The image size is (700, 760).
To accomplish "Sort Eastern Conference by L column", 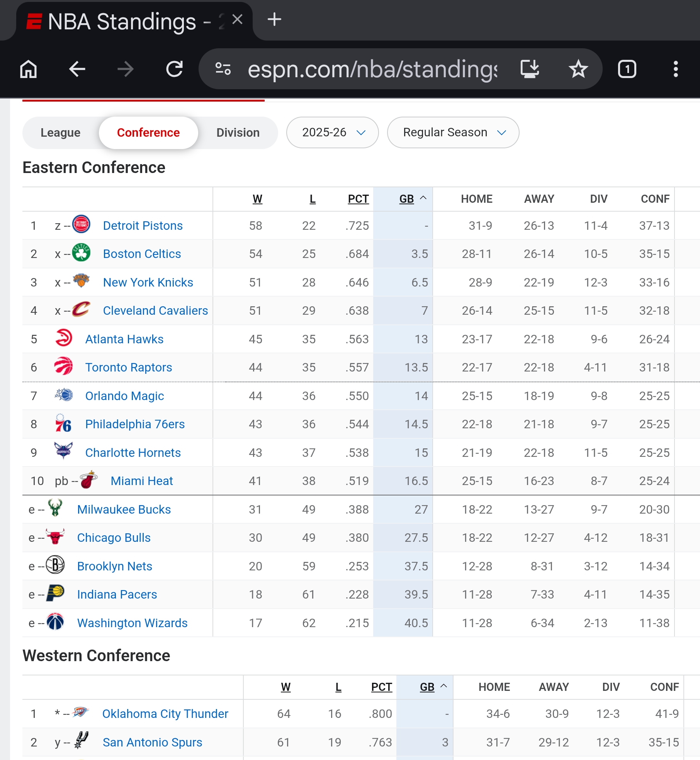I will [313, 199].
